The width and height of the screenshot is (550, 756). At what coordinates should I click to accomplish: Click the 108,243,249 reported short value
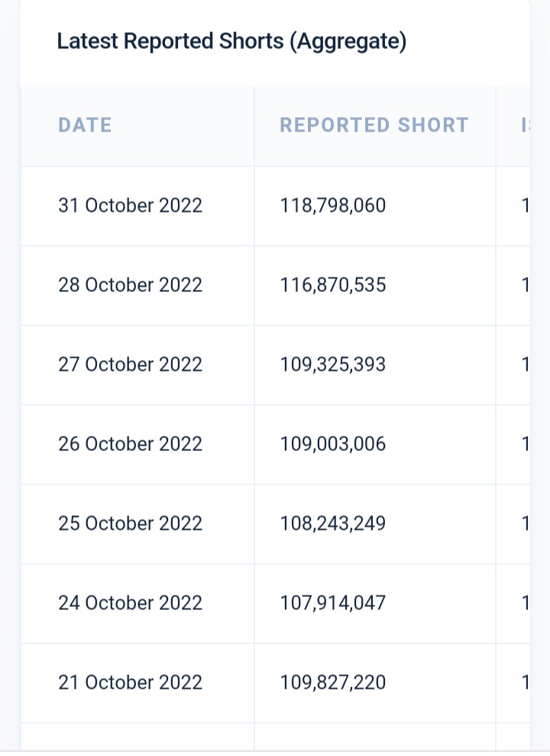point(332,524)
